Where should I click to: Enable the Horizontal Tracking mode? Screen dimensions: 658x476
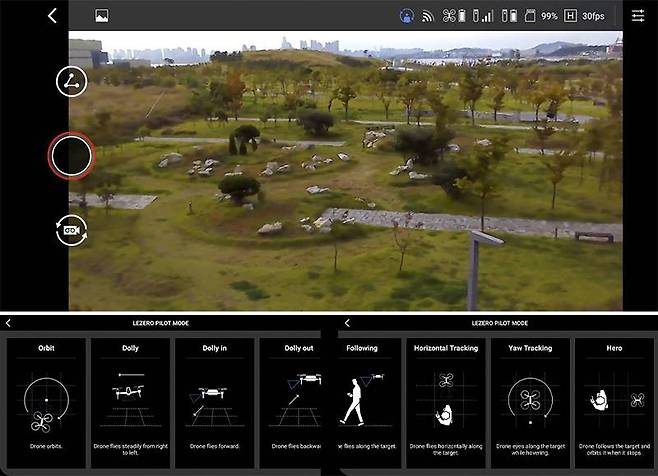(x=446, y=400)
